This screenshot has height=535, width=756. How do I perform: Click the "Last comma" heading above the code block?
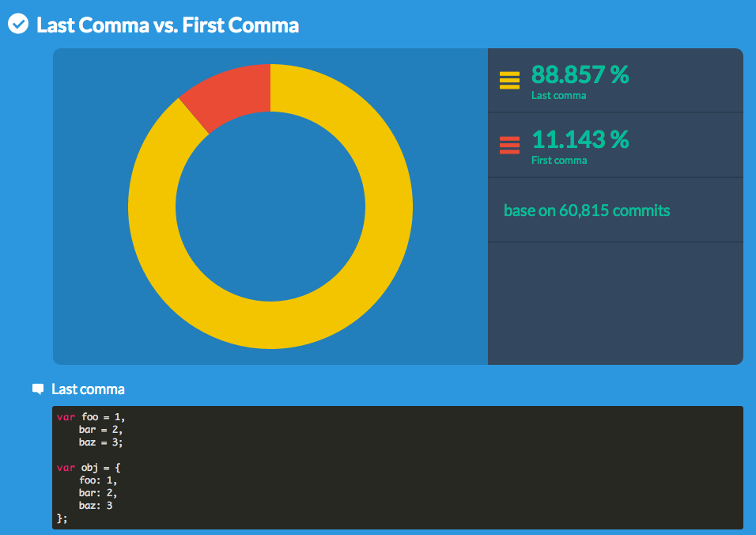(x=88, y=389)
